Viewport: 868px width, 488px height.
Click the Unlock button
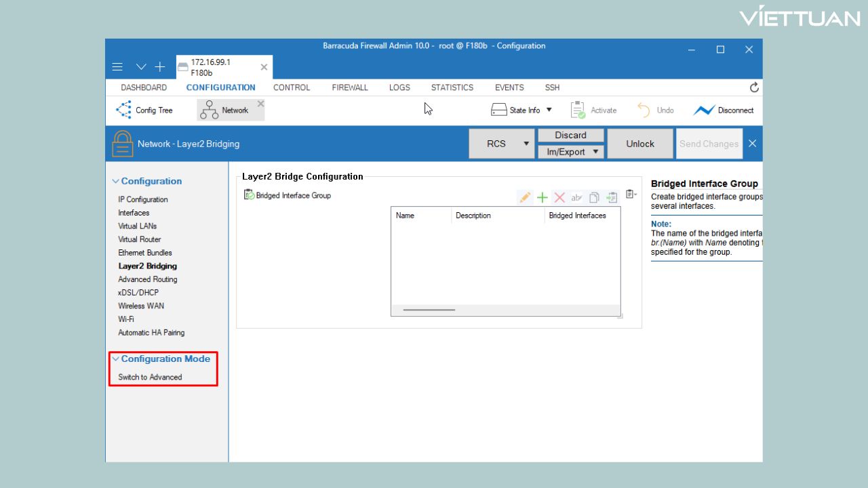click(639, 144)
